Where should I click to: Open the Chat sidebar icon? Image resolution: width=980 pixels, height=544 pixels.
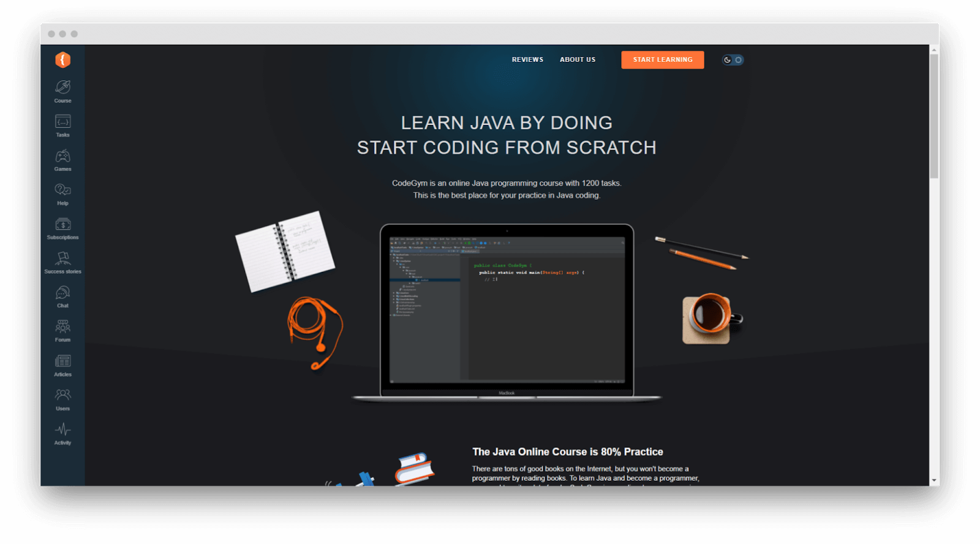pyautogui.click(x=62, y=293)
